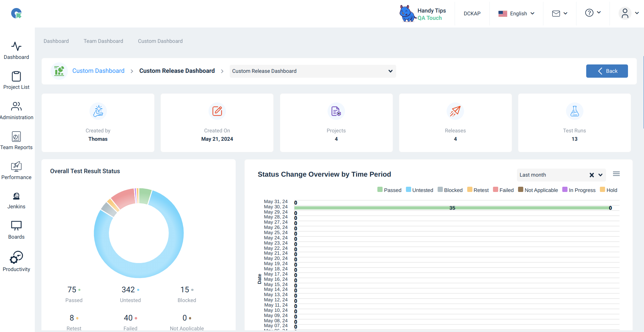The height and width of the screenshot is (332, 644).
Task: Follow the Custom Dashboard breadcrumb link
Action: pos(98,71)
